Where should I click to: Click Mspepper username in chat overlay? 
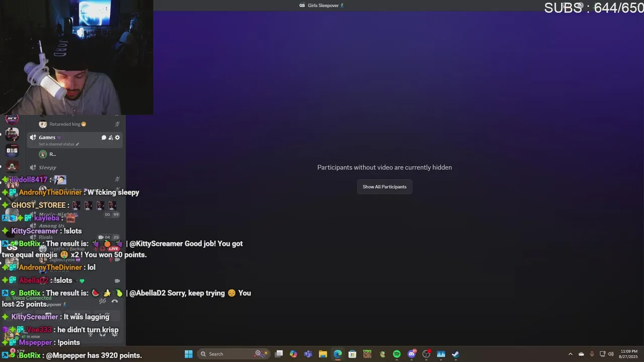35,342
